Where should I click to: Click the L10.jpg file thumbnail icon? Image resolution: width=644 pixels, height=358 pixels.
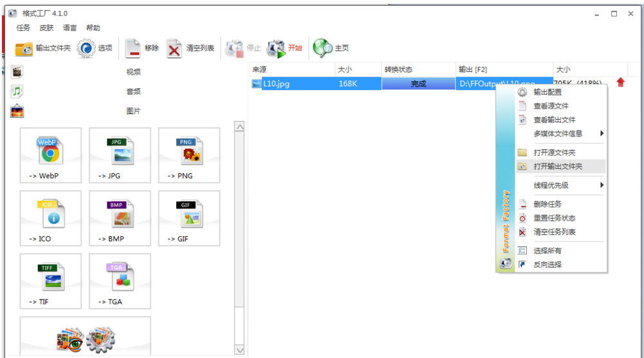(256, 84)
